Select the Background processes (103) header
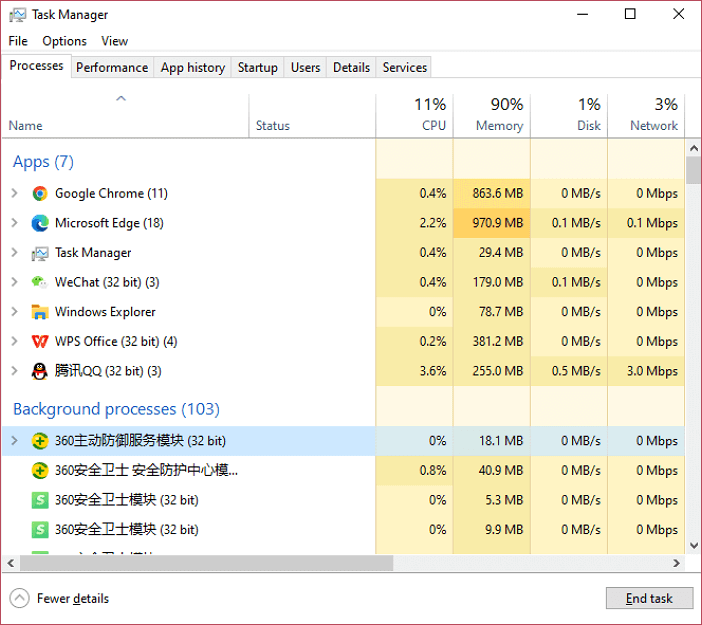Image resolution: width=702 pixels, height=625 pixels. pyautogui.click(x=116, y=409)
